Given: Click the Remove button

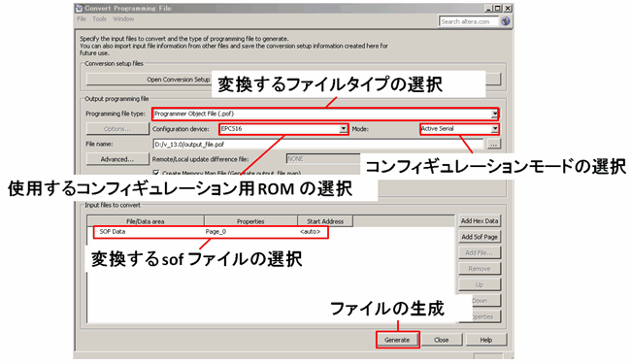Looking at the screenshot, I should (x=480, y=269).
